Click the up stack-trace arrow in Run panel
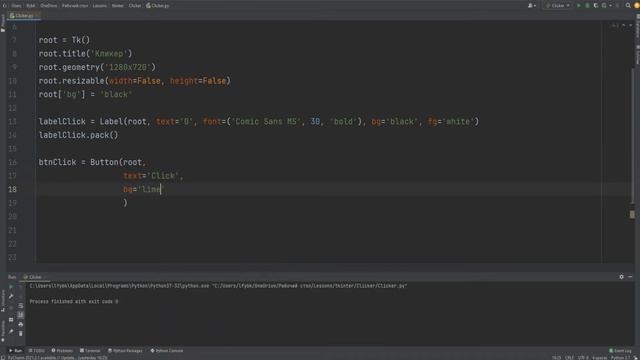The height and width of the screenshot is (360, 640). (20, 287)
